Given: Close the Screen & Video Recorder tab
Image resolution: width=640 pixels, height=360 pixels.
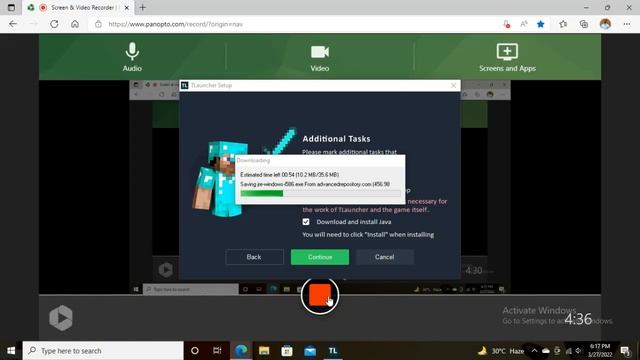Looking at the screenshot, I should (127, 7).
